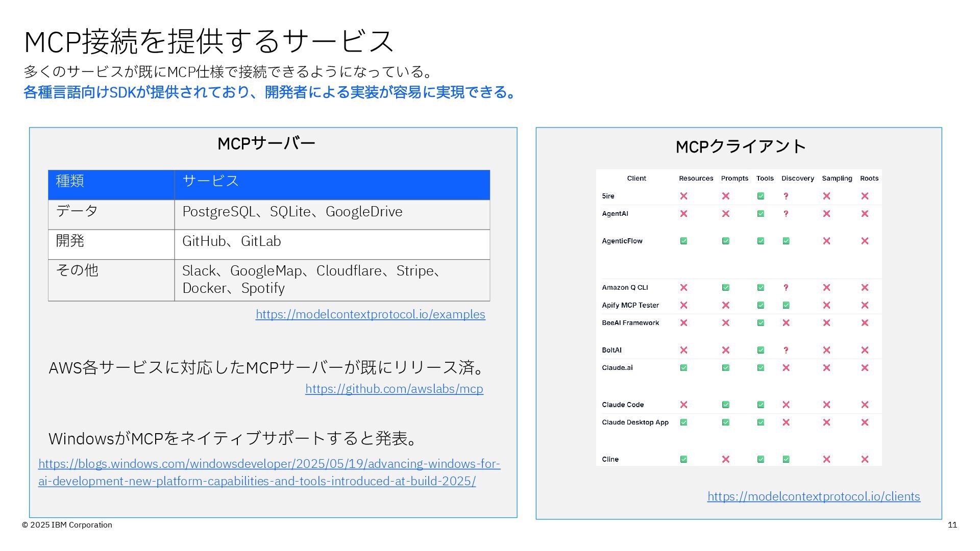Click the green Discovery checkmark for Cline
Image resolution: width=980 pixels, height=551 pixels.
pyautogui.click(x=786, y=459)
